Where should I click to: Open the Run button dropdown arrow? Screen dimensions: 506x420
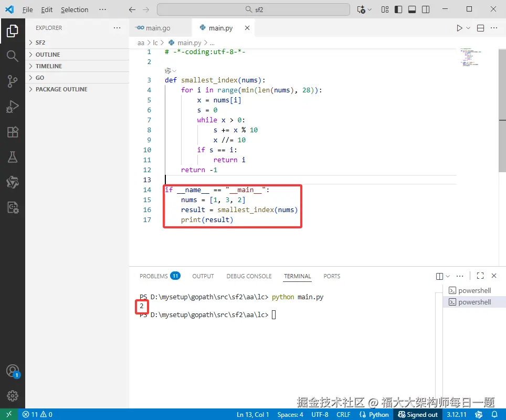(x=468, y=28)
